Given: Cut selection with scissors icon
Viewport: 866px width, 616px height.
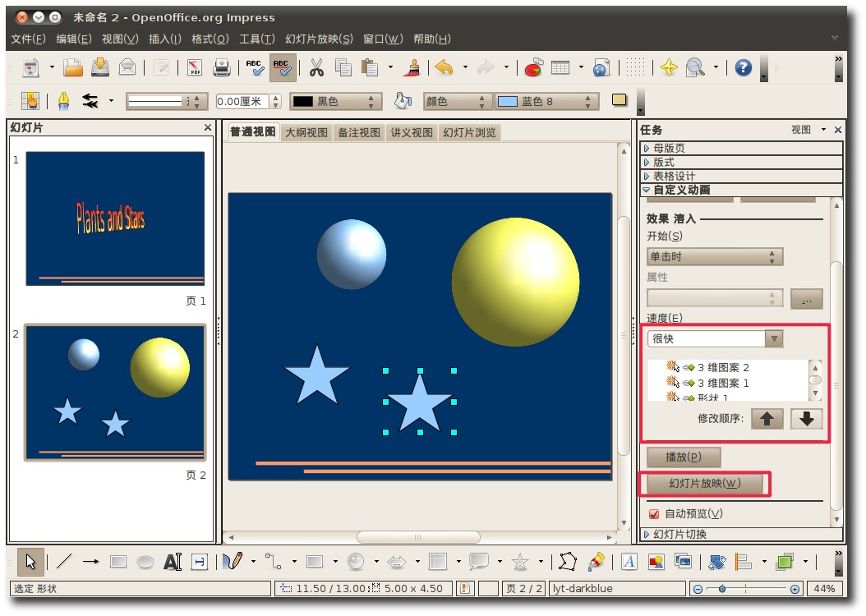Looking at the screenshot, I should tap(316, 68).
